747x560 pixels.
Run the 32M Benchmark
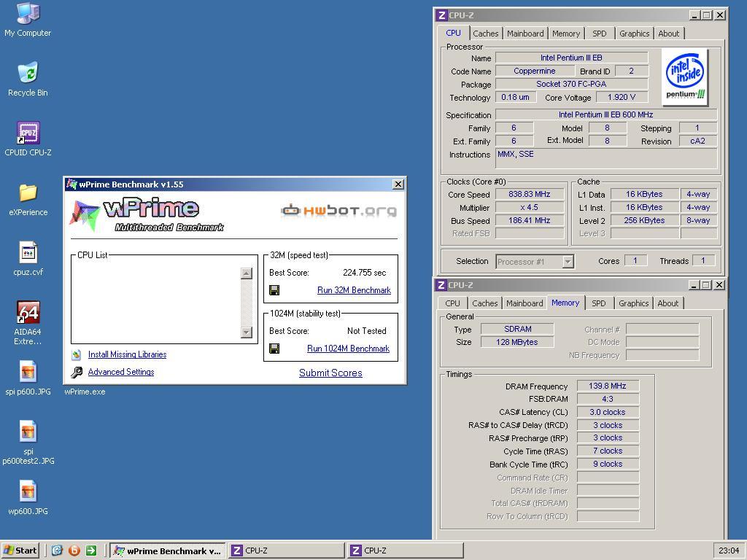pyautogui.click(x=354, y=290)
